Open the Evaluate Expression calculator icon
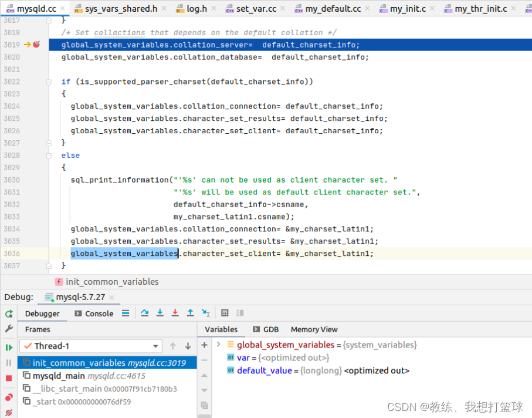This screenshot has width=532, height=418. point(225,313)
